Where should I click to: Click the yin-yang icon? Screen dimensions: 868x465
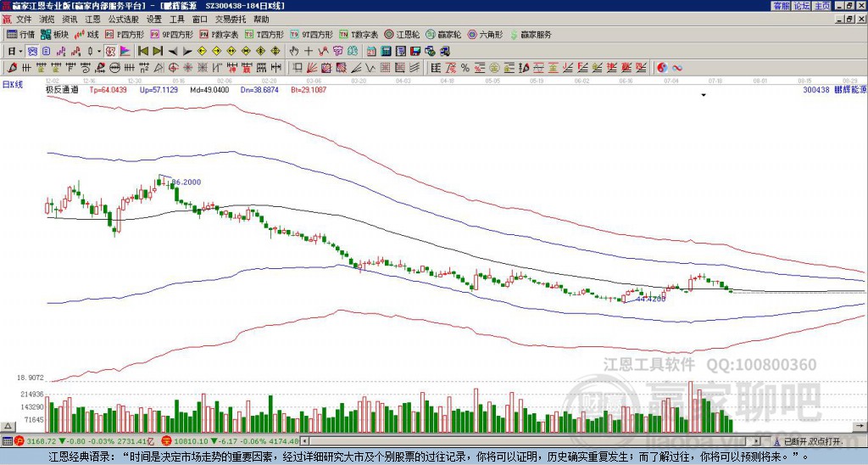tap(662, 68)
